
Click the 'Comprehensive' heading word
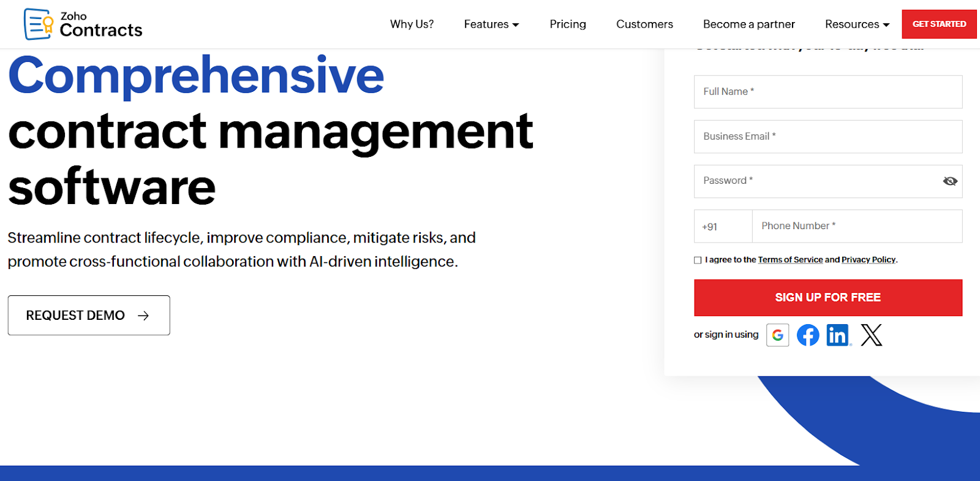tap(196, 75)
